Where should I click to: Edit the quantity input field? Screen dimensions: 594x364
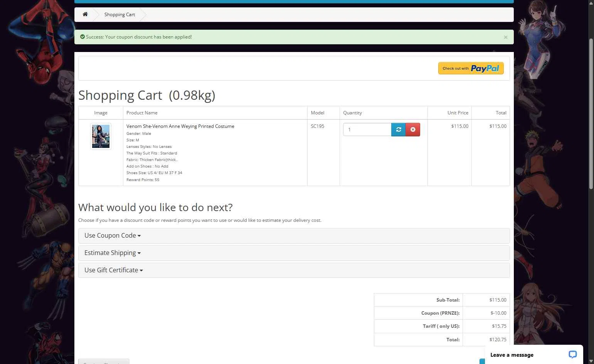(367, 129)
